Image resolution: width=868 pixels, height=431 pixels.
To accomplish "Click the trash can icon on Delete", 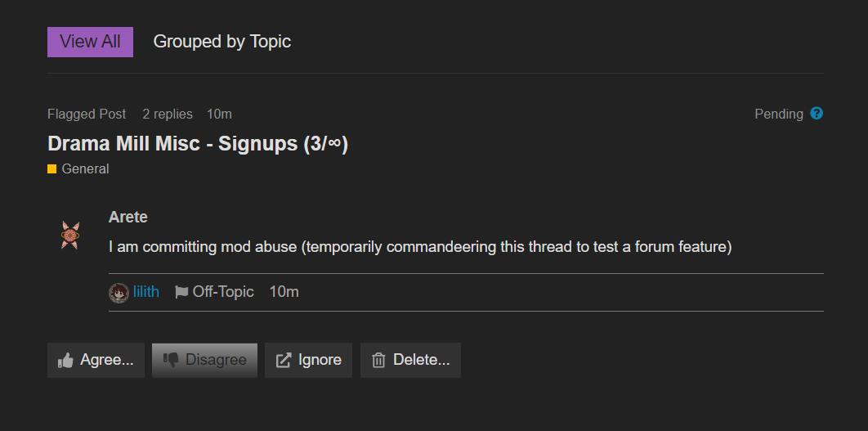I will (x=378, y=361).
